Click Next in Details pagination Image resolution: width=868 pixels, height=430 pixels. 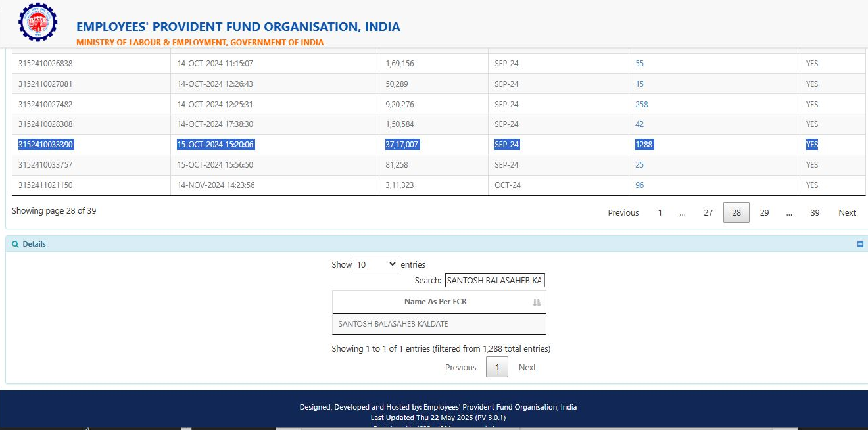527,368
